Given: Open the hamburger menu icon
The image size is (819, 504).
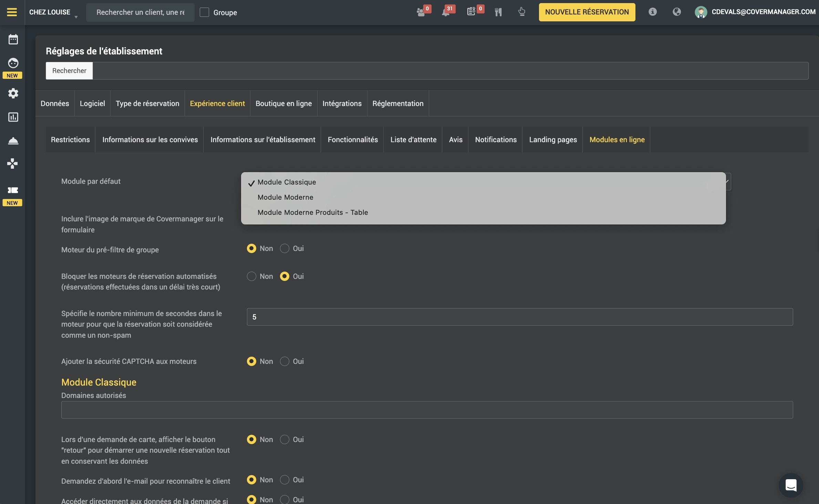Looking at the screenshot, I should tap(12, 12).
